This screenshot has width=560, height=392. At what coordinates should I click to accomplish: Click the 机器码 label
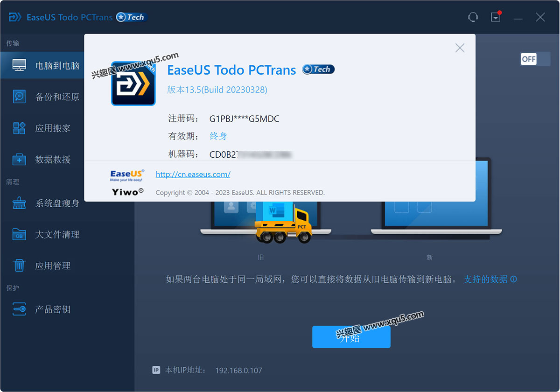click(x=183, y=154)
